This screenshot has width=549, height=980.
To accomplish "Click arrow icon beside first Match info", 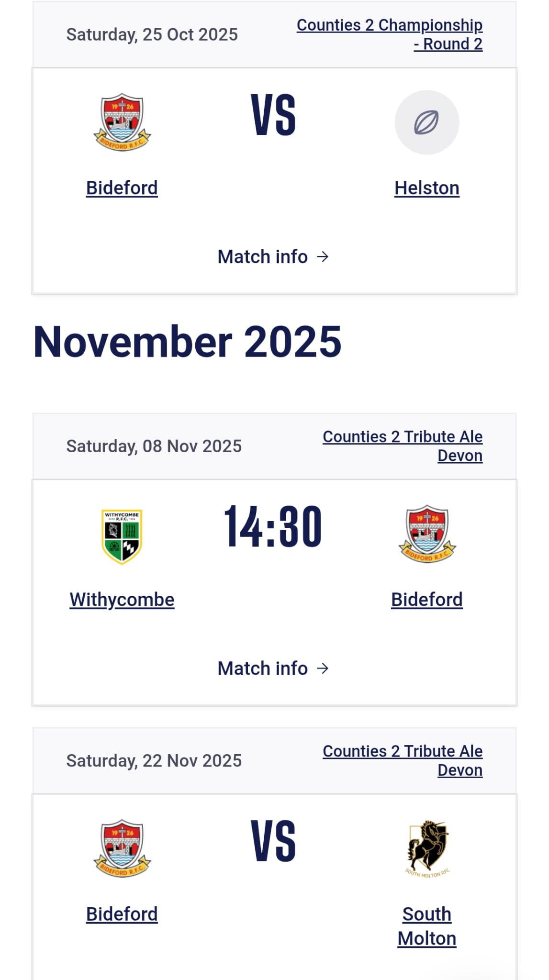I will [x=323, y=257].
